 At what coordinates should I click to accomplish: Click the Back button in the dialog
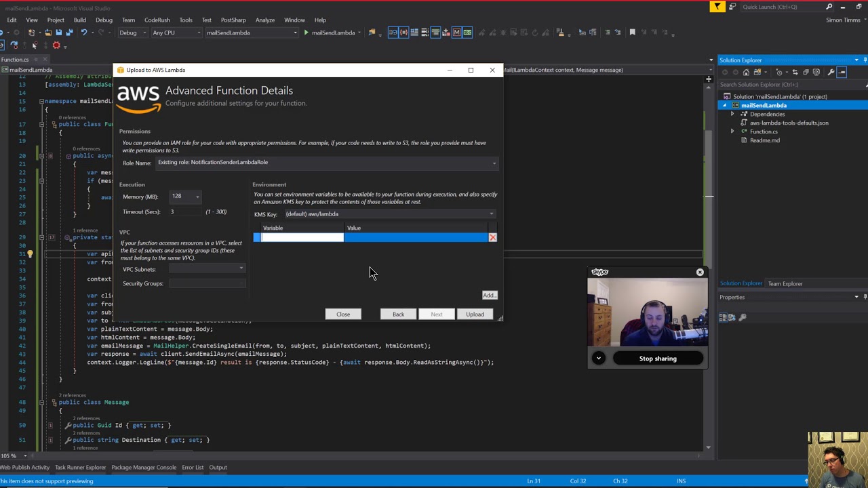pos(398,314)
